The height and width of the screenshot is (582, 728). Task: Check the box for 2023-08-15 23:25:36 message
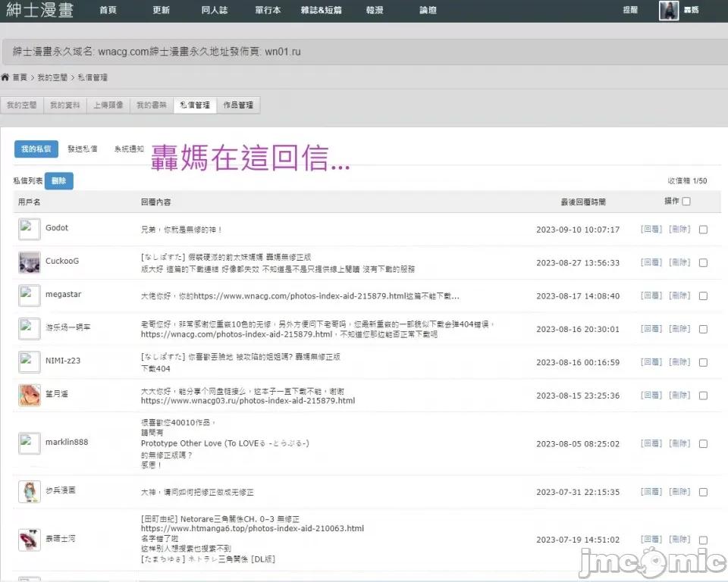coord(704,396)
